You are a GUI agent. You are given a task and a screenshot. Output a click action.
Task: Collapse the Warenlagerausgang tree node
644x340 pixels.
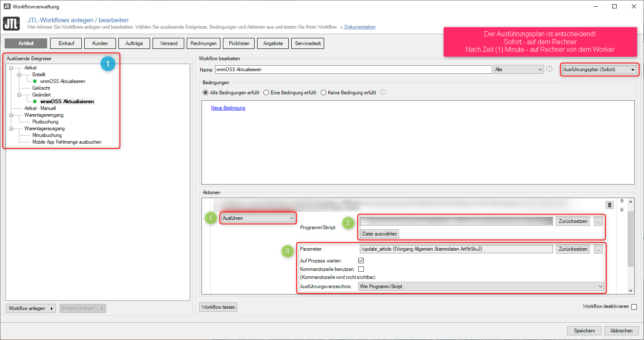pyautogui.click(x=11, y=129)
